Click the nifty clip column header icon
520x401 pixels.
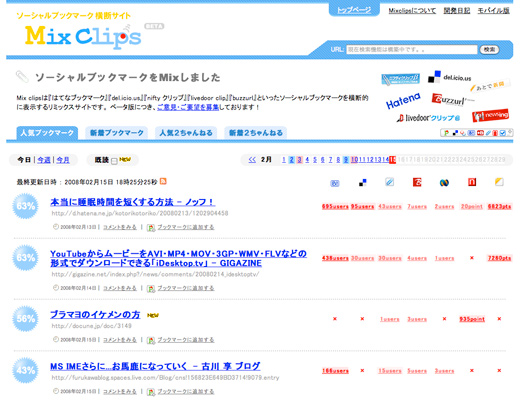(x=444, y=182)
